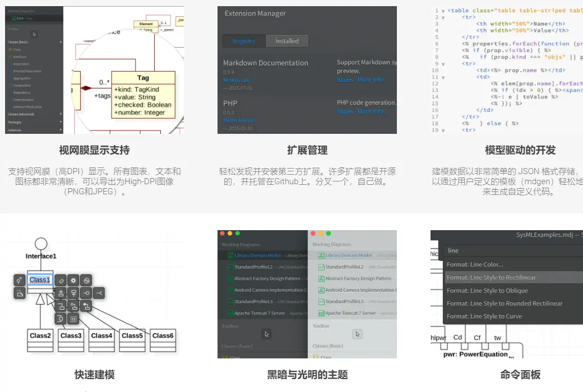Select StandardProfileL3 in light theme list
The width and height of the screenshot is (583, 392).
(x=344, y=301)
